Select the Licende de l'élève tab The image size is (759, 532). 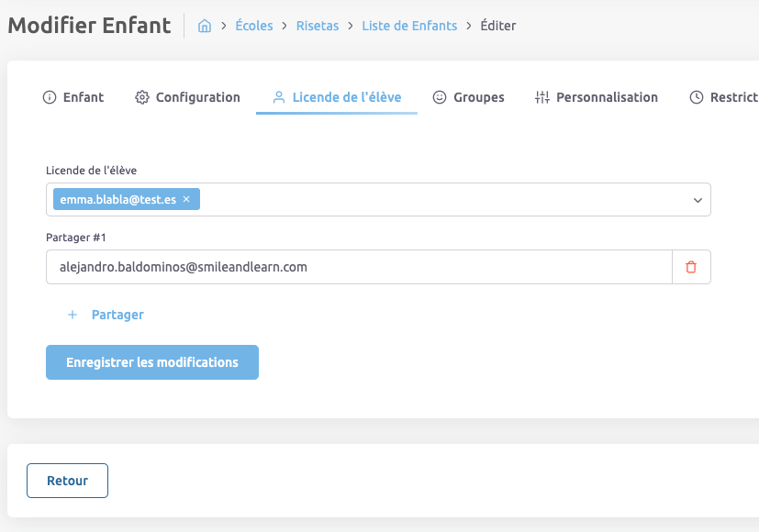[x=346, y=97]
